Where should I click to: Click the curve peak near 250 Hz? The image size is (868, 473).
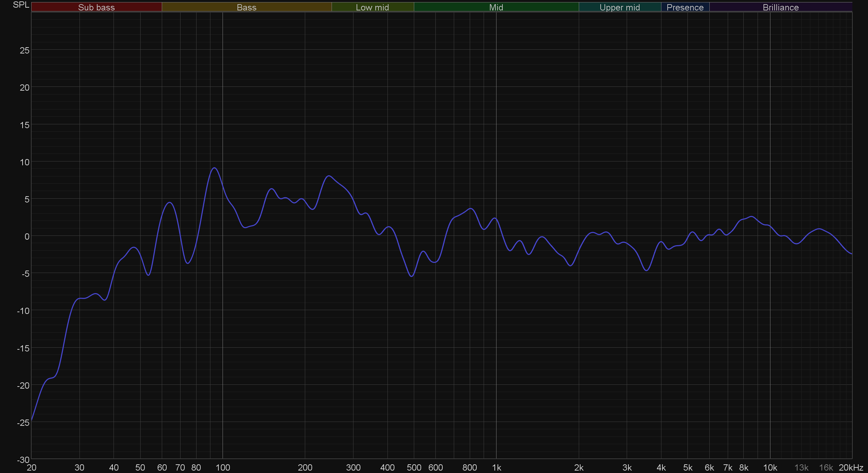tap(328, 176)
